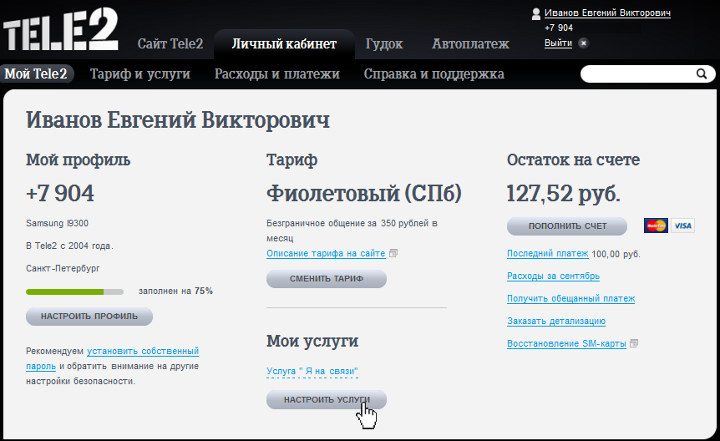
Task: Select the Личный кабинет tab
Action: point(284,44)
